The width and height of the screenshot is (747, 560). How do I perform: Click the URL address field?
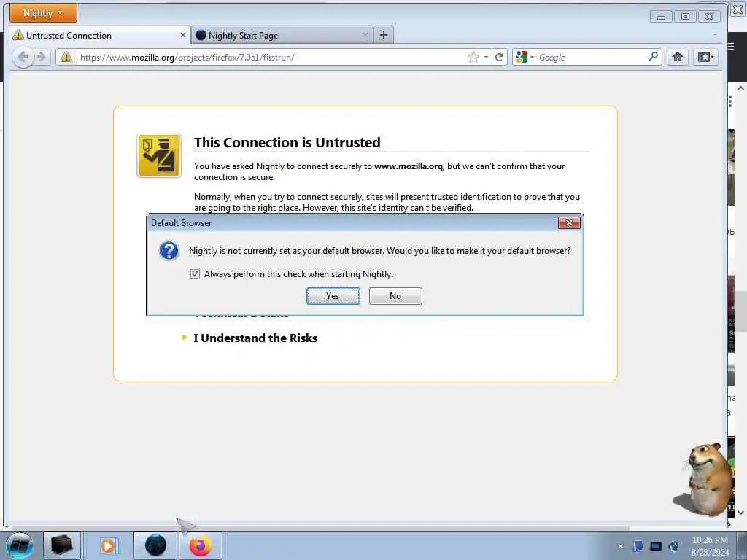271,57
